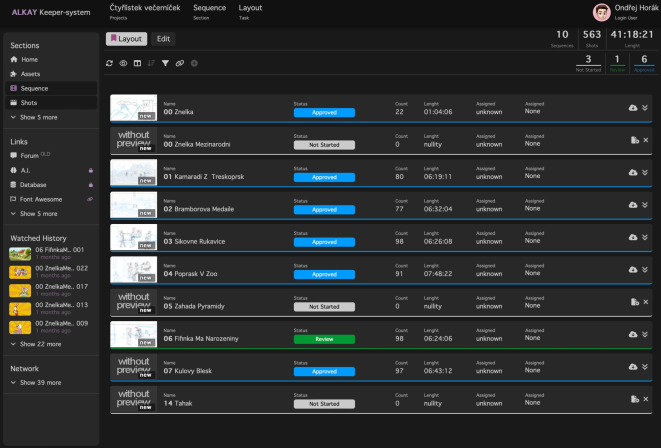Image resolution: width=661 pixels, height=448 pixels.
Task: Expand the 03 Sikovne Rukavice row chevrons
Action: pos(645,237)
